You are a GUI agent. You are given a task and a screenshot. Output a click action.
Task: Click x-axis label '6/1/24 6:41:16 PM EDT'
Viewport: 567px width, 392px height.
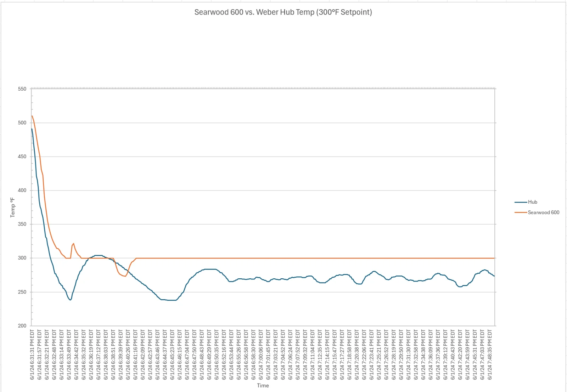pos(135,355)
